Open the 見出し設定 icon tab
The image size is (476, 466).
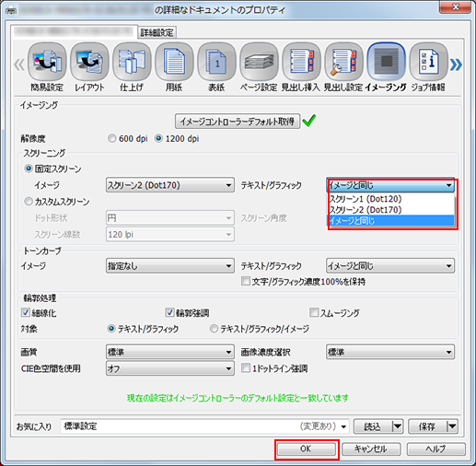(x=343, y=66)
